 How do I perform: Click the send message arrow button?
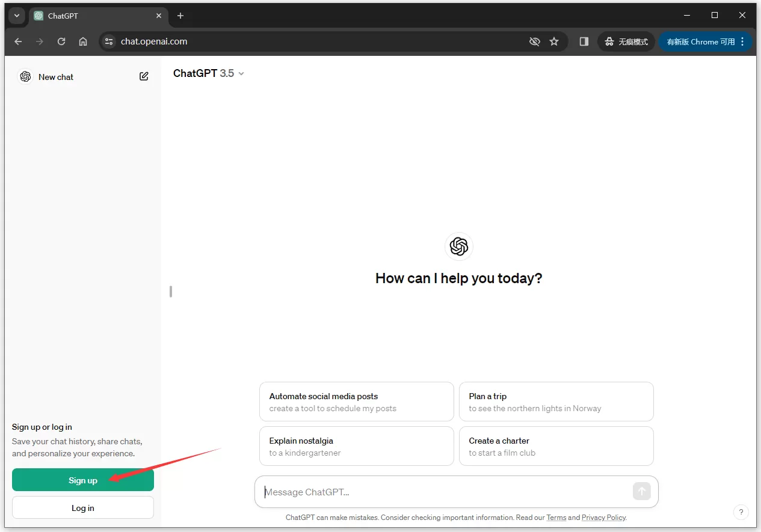[642, 492]
